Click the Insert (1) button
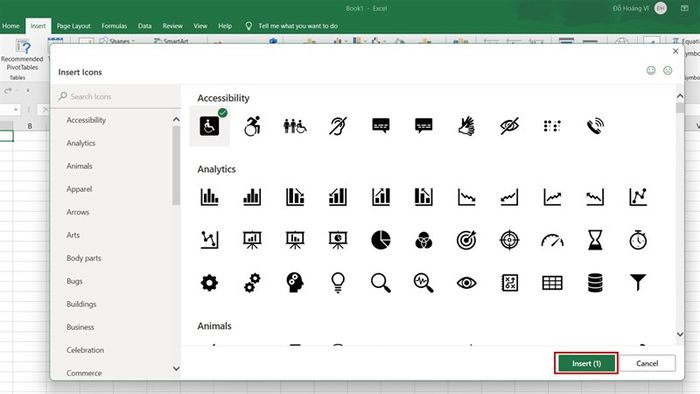The height and width of the screenshot is (394, 700). pos(586,363)
